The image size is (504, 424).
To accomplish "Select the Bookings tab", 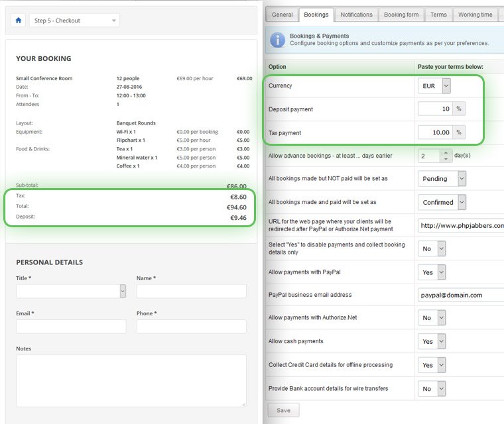I will 316,15.
